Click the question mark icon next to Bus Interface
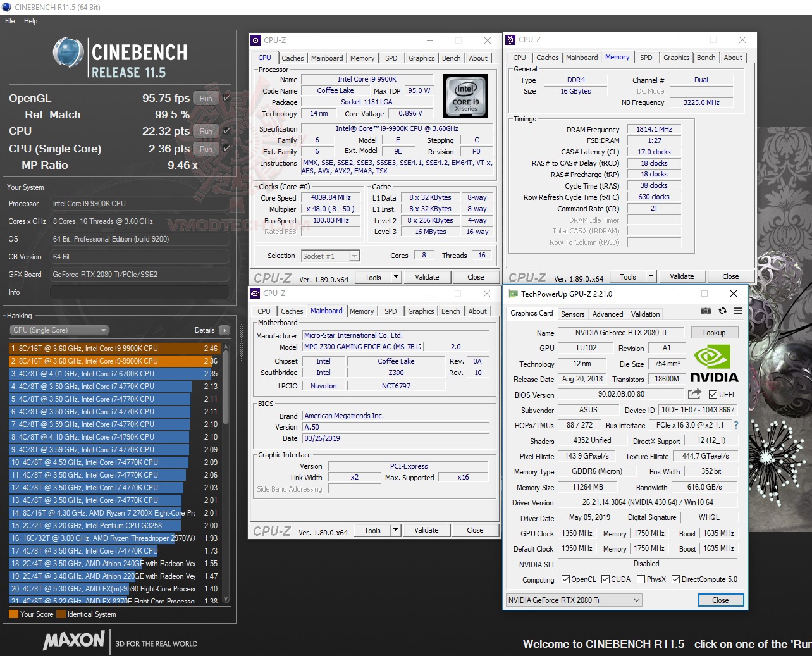812x656 pixels. point(735,425)
